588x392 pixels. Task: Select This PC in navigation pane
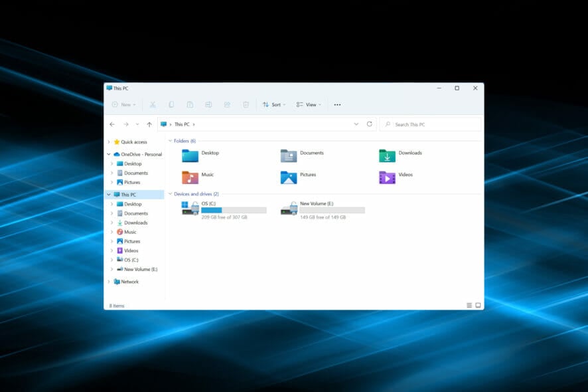tap(128, 195)
